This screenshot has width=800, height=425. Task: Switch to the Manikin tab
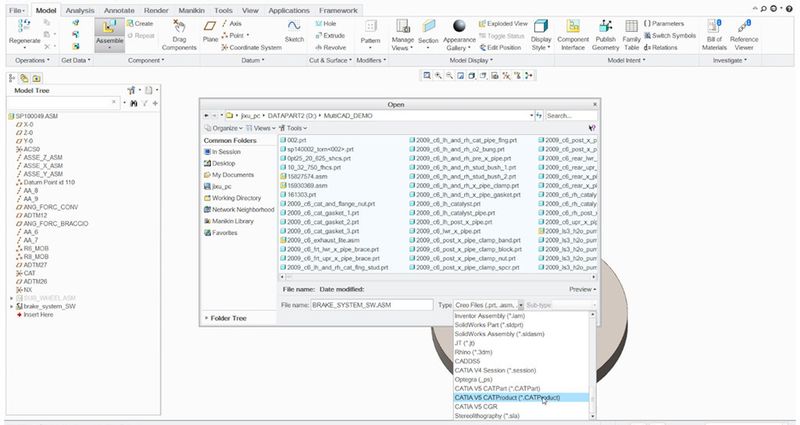(x=191, y=10)
